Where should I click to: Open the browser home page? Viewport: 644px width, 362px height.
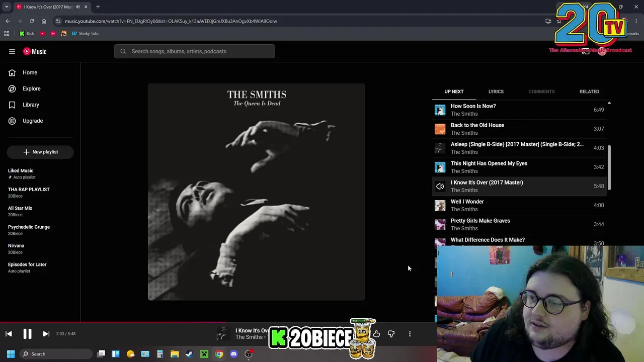(44, 21)
